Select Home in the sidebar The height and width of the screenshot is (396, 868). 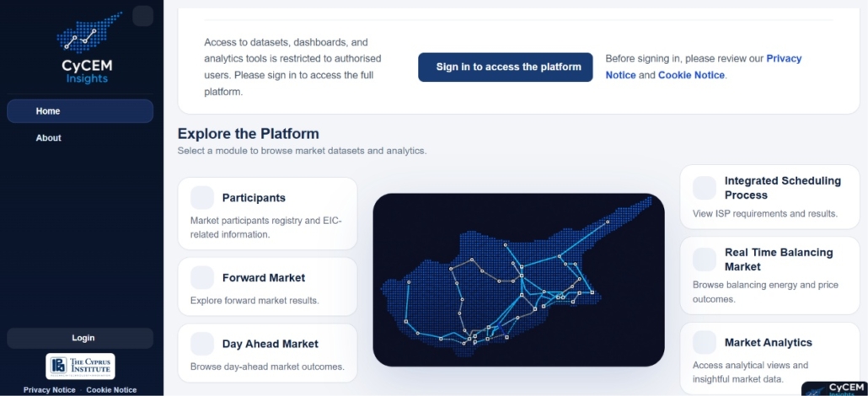pos(80,110)
